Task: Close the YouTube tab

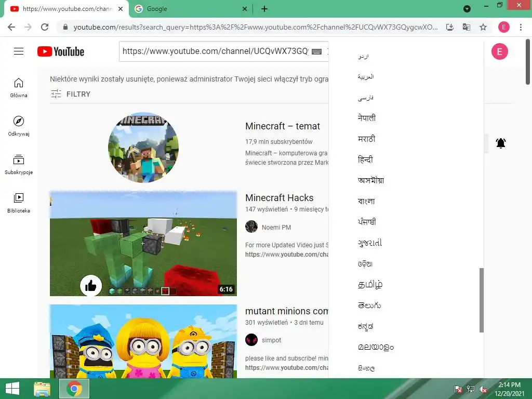Action: [121, 9]
